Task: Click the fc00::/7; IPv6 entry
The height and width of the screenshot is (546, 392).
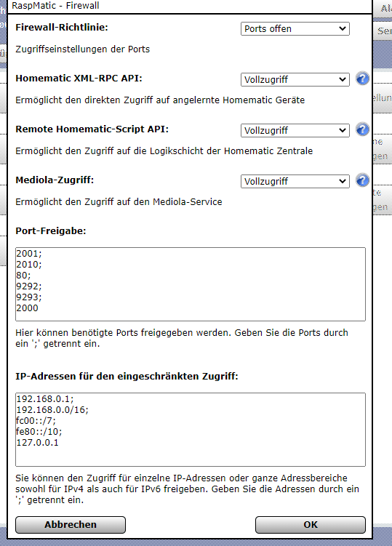Action: click(x=36, y=421)
